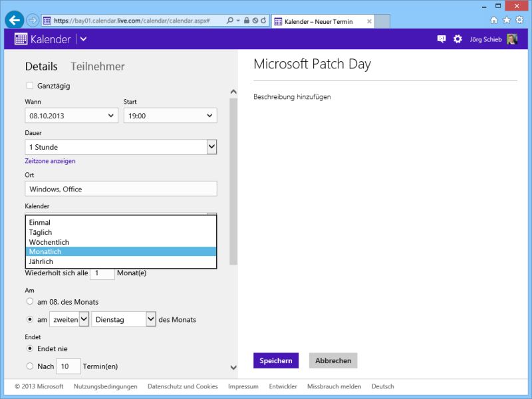Open a new blank browser tab
The image size is (532, 399).
[x=382, y=21]
